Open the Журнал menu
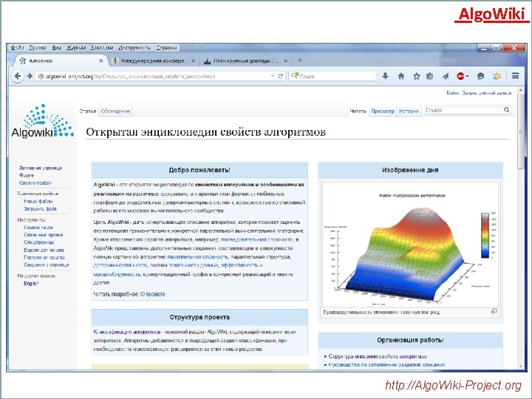The image size is (532, 399). click(76, 48)
